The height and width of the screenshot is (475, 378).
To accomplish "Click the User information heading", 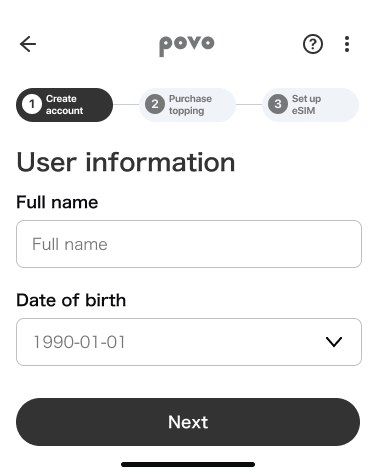I will coord(126,163).
